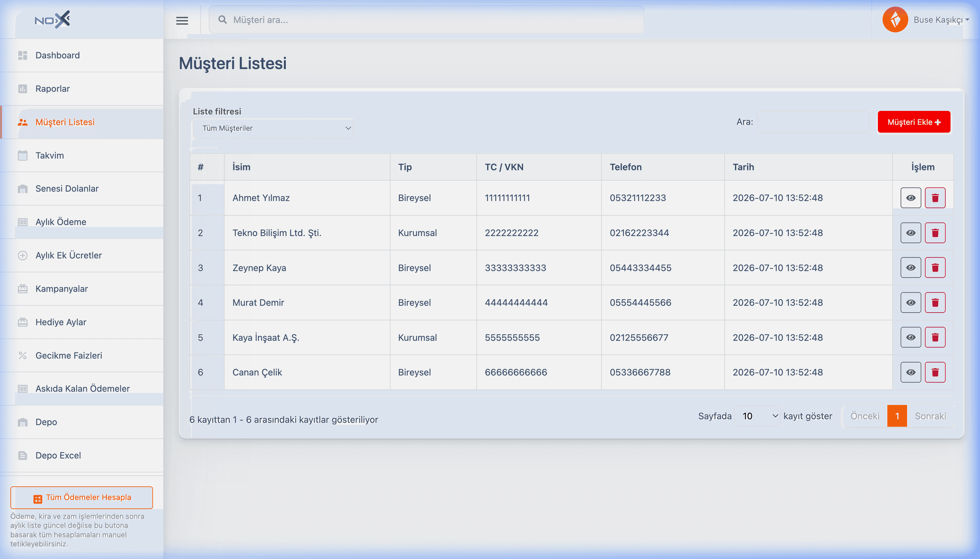Image resolution: width=980 pixels, height=559 pixels.
Task: Expand the records-per-page dropdown showing 10
Action: coord(757,416)
